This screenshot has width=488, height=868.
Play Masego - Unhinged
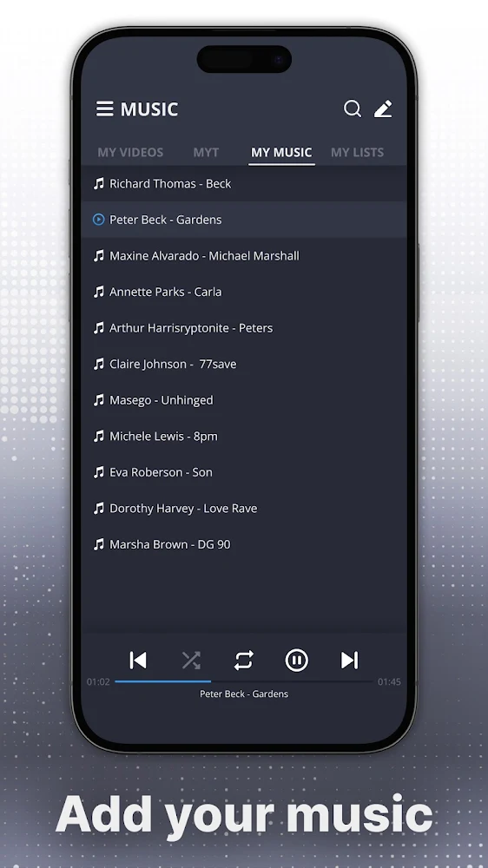[x=244, y=399]
